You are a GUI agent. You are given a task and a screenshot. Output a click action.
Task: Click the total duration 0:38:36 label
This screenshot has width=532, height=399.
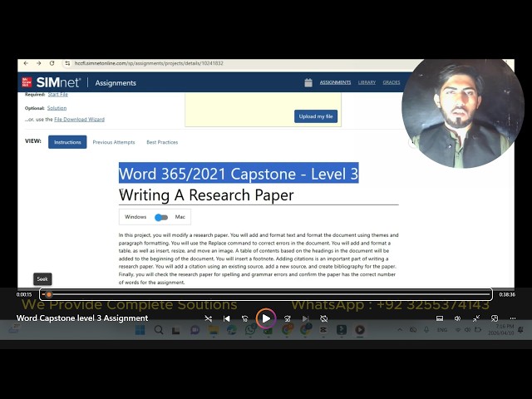(507, 294)
